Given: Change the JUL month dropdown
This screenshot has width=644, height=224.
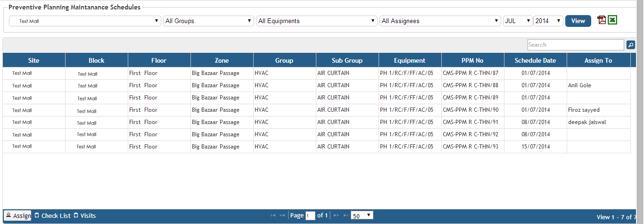Looking at the screenshot, I should tap(518, 21).
